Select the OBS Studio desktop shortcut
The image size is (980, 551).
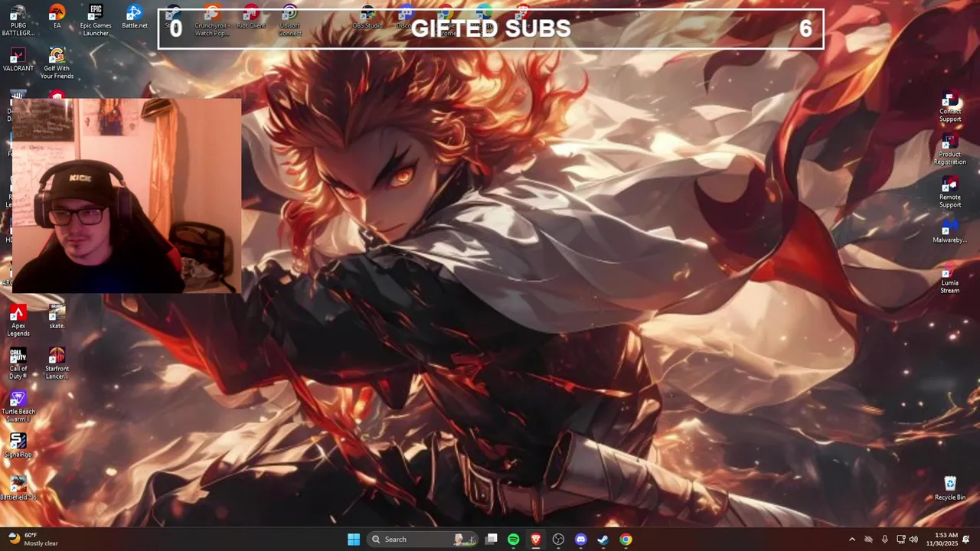367,17
